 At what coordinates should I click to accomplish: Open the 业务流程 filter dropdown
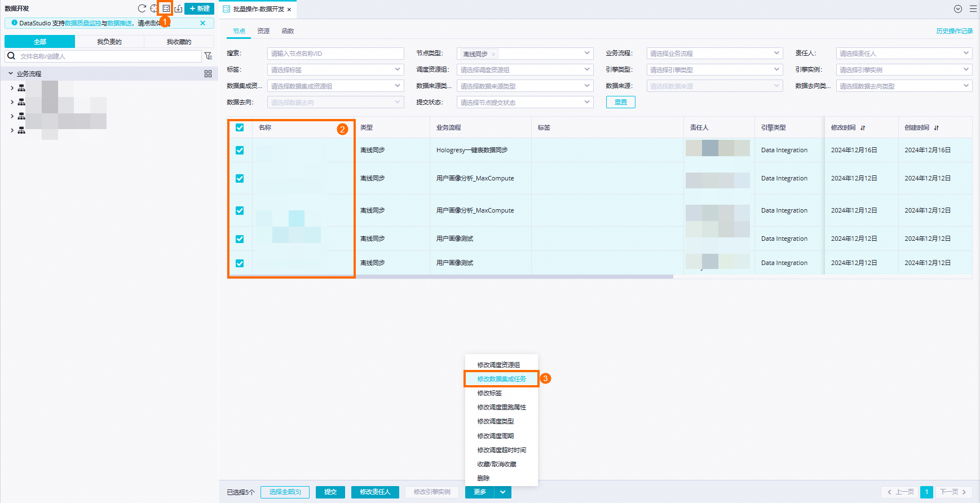click(x=715, y=54)
